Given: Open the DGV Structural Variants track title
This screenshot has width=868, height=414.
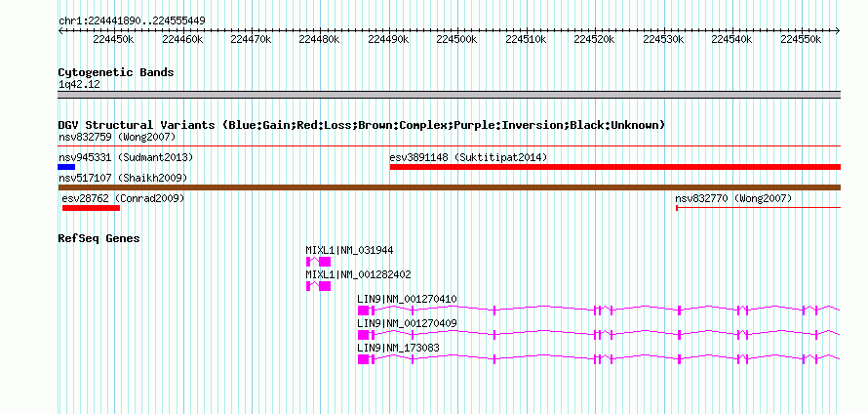Looking at the screenshot, I should point(362,125).
